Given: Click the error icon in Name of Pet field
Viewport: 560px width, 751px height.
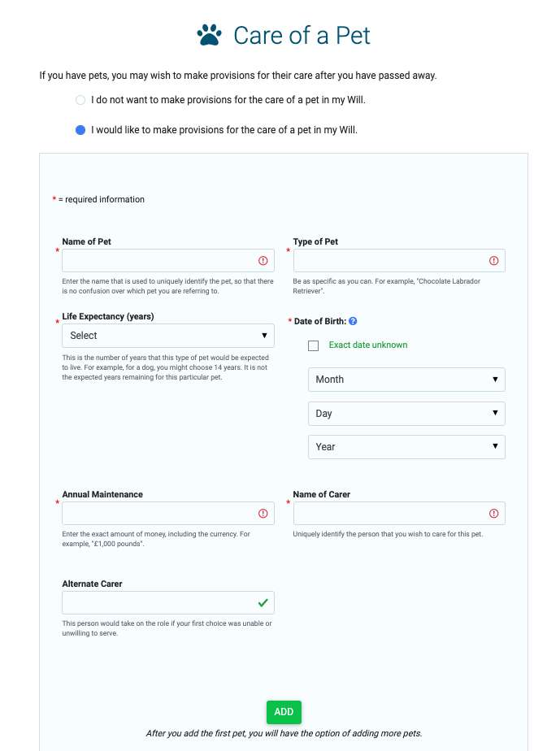Looking at the screenshot, I should coord(263,261).
